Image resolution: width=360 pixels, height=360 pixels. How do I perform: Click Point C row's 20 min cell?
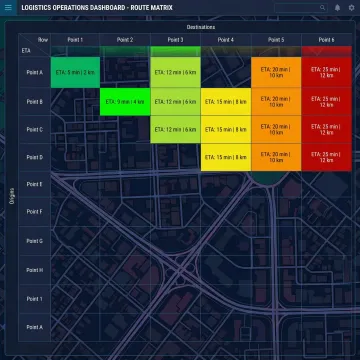276,130
